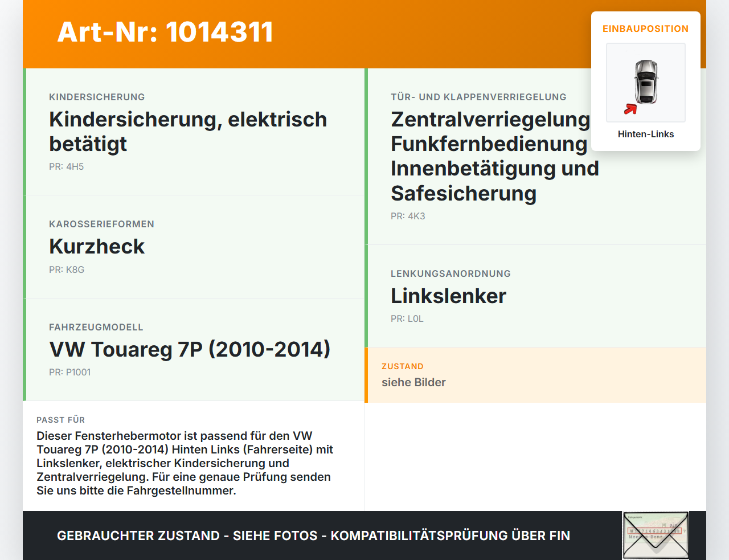Click the EINBAUPOSITION panel header
729x560 pixels.
click(646, 28)
